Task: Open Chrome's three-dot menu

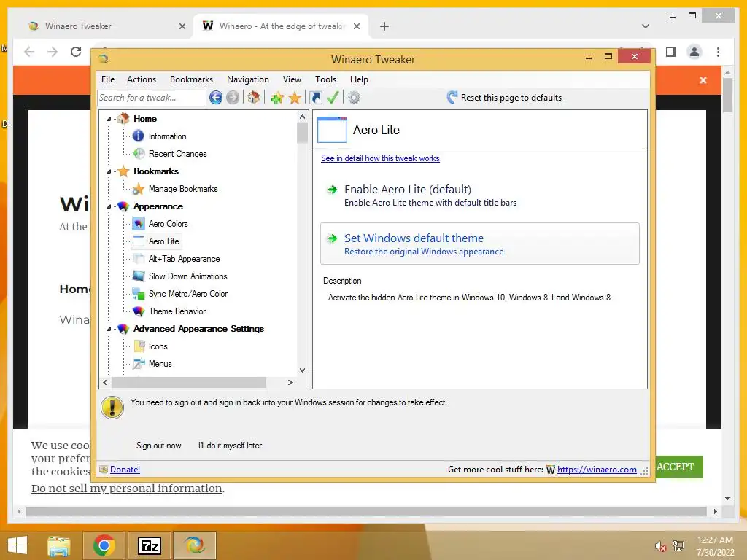Action: pos(718,52)
